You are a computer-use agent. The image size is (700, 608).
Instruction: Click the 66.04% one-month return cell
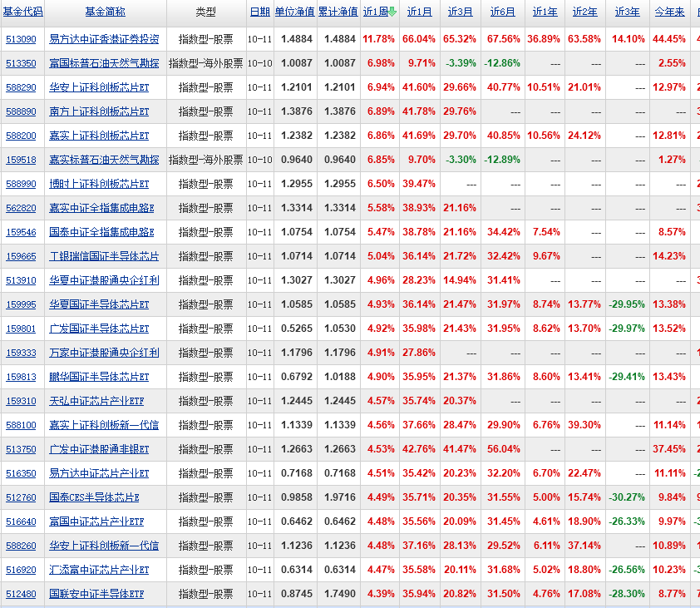419,39
